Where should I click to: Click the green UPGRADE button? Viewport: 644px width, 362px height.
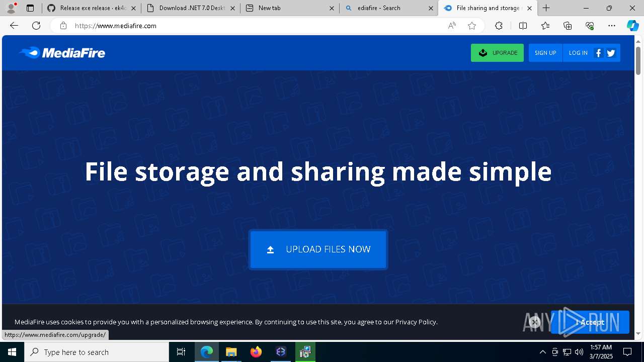(x=497, y=53)
